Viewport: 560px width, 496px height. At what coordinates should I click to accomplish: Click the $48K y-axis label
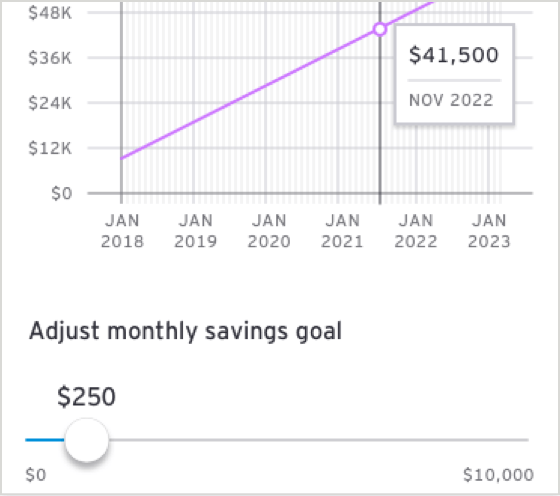pyautogui.click(x=50, y=13)
